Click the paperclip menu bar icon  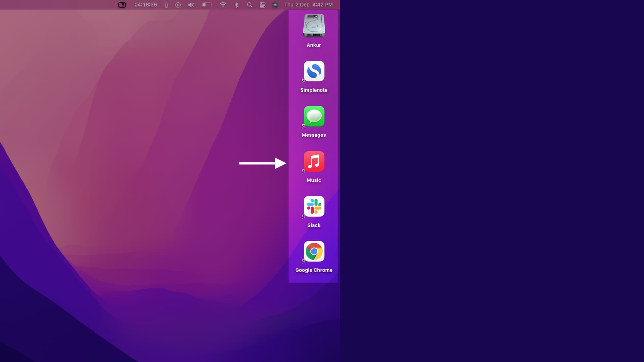pos(166,5)
